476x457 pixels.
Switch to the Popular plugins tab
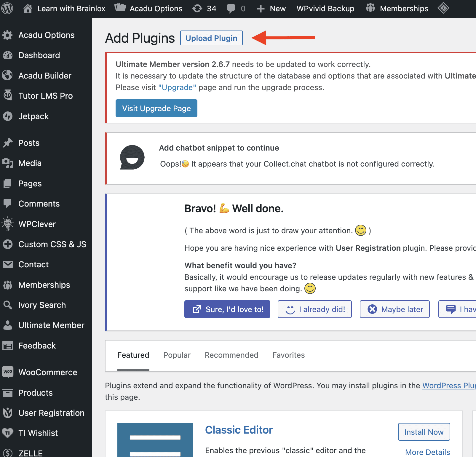click(177, 355)
